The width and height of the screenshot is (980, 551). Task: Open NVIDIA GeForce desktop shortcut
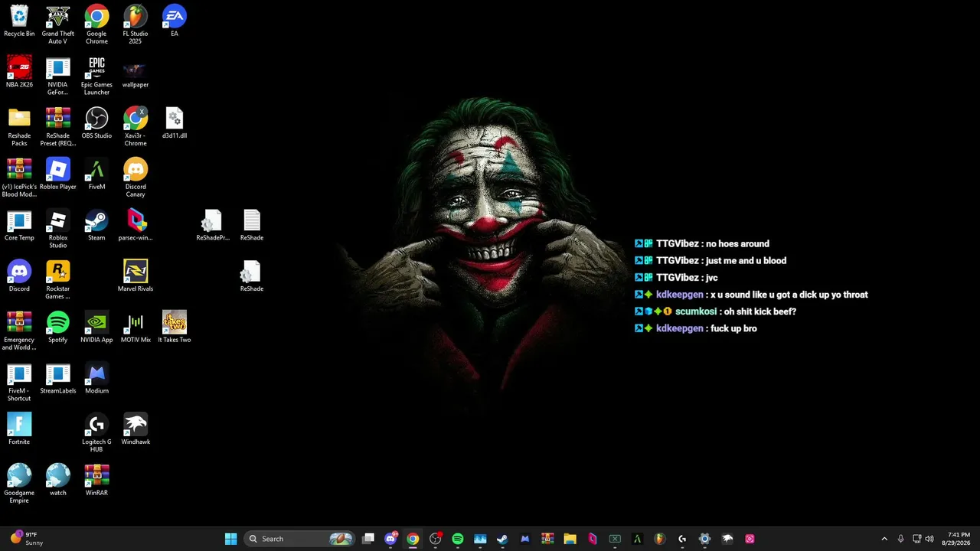pos(58,76)
